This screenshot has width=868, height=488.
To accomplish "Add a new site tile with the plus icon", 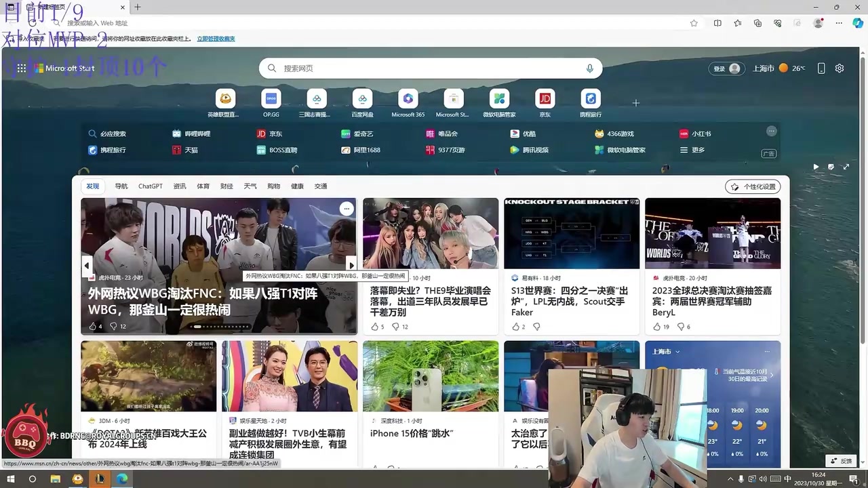I will click(635, 103).
